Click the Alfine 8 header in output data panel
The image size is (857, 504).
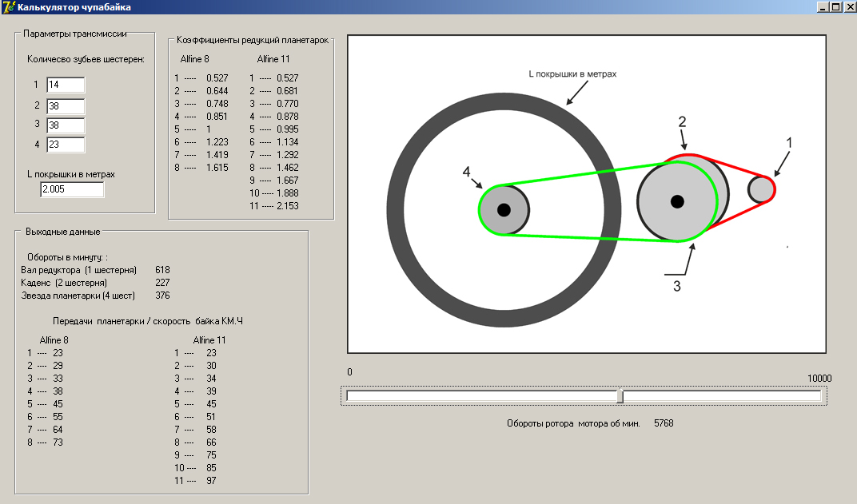54,340
